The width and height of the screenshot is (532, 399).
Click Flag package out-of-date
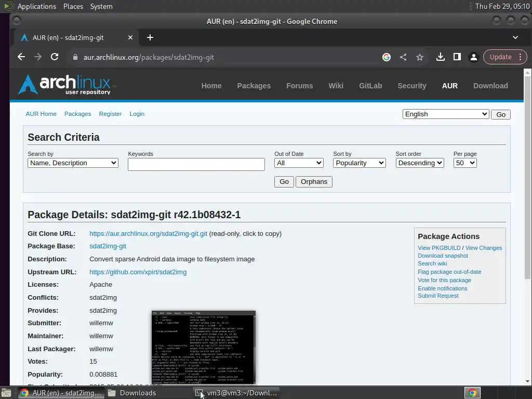click(449, 272)
